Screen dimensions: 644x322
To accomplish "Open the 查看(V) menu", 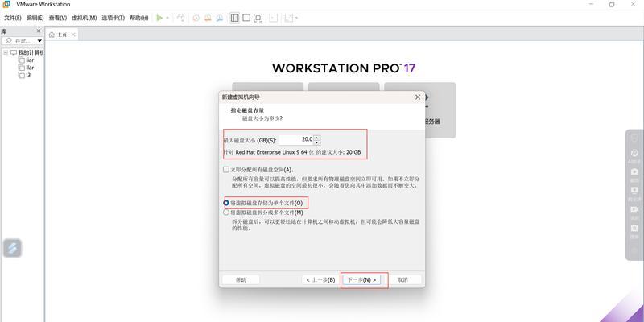I will tap(57, 18).
